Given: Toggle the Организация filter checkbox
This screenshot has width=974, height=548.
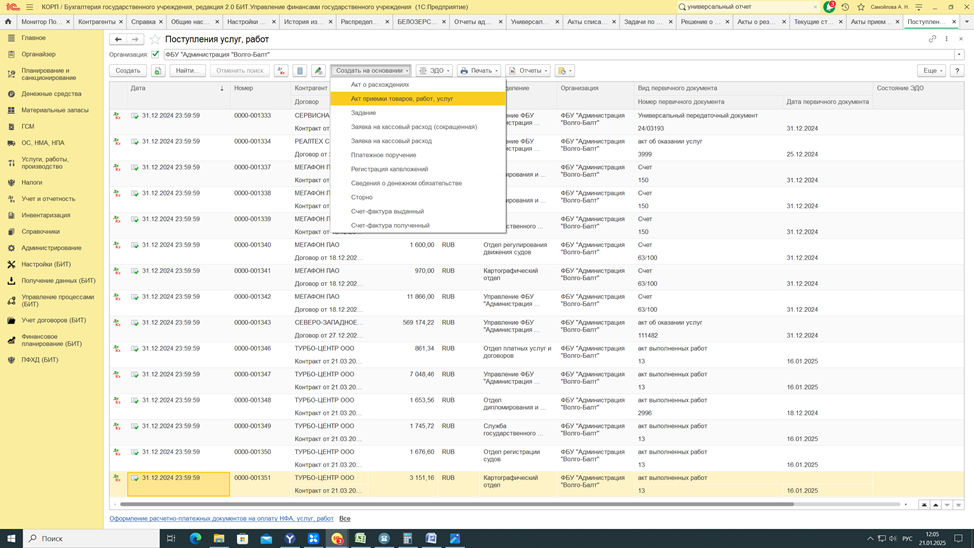Looking at the screenshot, I should coord(155,55).
